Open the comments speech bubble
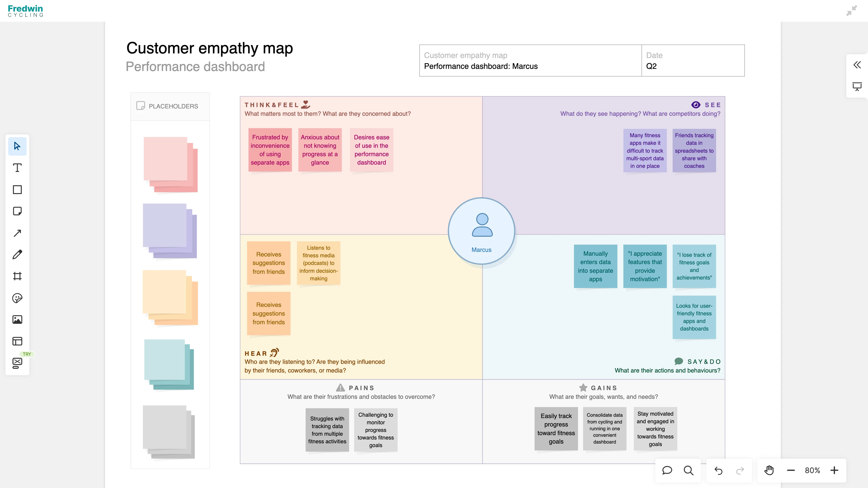Viewport: 868px width, 488px height. click(667, 470)
